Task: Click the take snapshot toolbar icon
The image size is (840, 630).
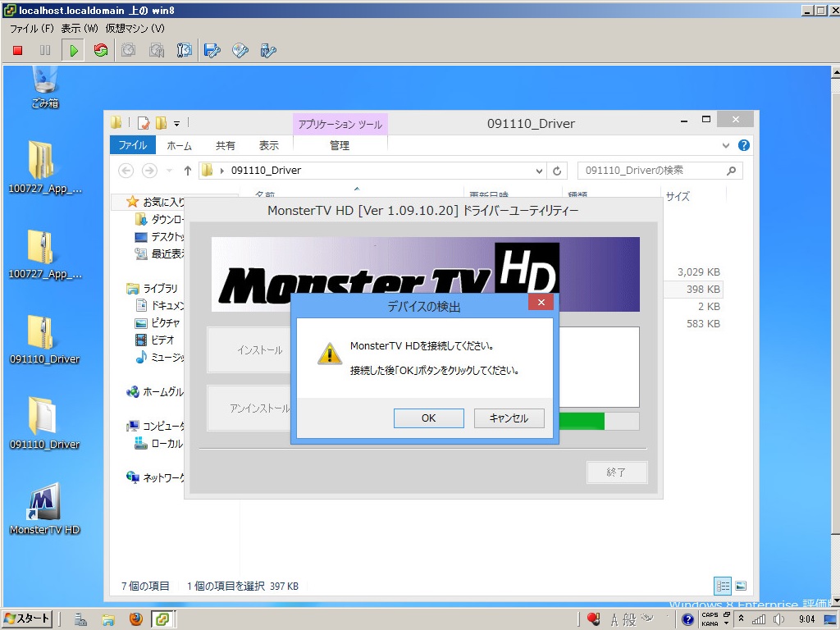Action: pos(128,50)
